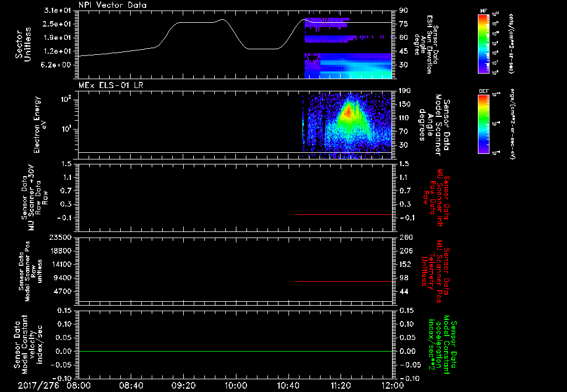The height and width of the screenshot is (392, 567).
Task: Click the "08:40" time axis label
Action: (x=131, y=385)
